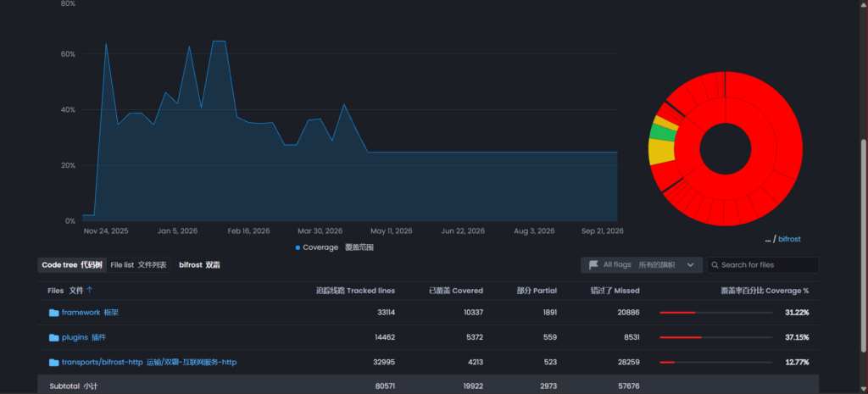Click the Feb 16, 2026 axis label

[x=248, y=231]
